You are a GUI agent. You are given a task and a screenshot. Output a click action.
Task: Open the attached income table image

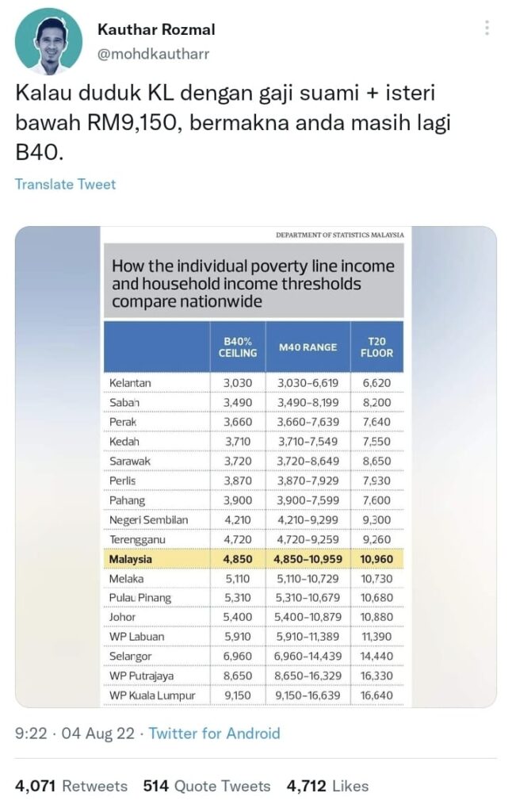coord(256,466)
